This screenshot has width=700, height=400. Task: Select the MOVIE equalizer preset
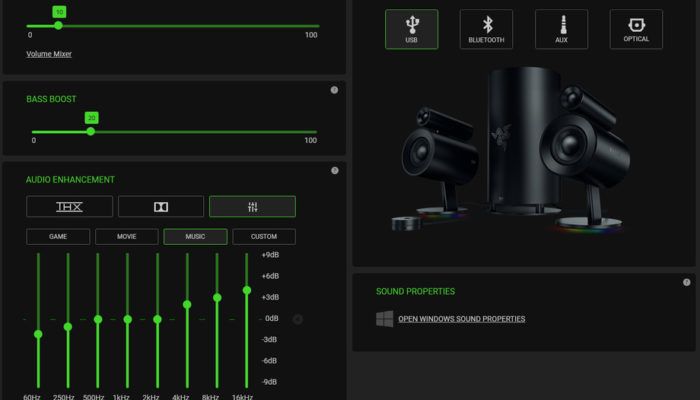pos(127,237)
